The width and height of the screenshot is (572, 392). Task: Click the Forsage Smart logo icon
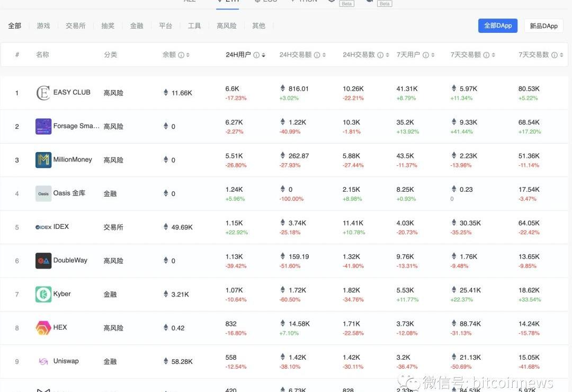pyautogui.click(x=43, y=126)
